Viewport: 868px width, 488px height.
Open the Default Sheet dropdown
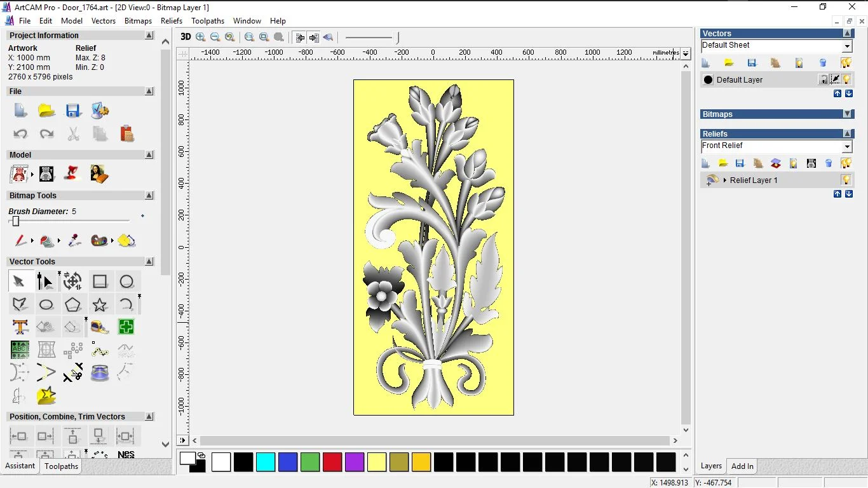(847, 46)
